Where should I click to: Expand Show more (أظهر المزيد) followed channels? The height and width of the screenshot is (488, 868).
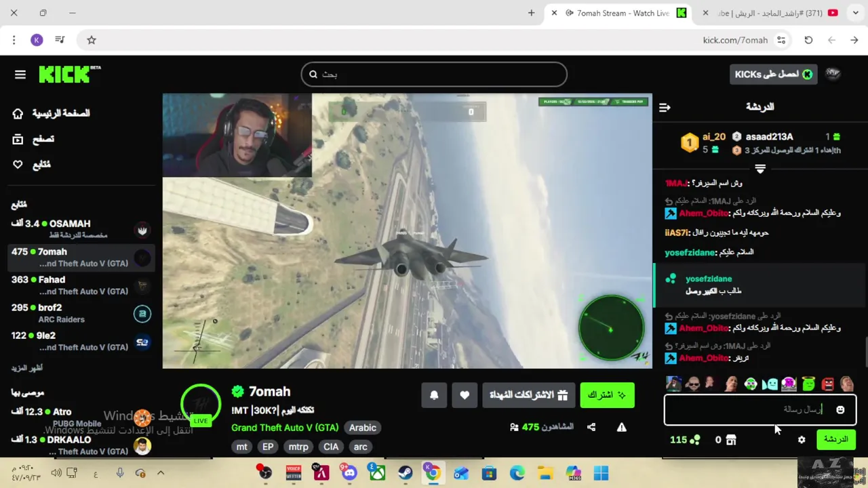pyautogui.click(x=27, y=368)
